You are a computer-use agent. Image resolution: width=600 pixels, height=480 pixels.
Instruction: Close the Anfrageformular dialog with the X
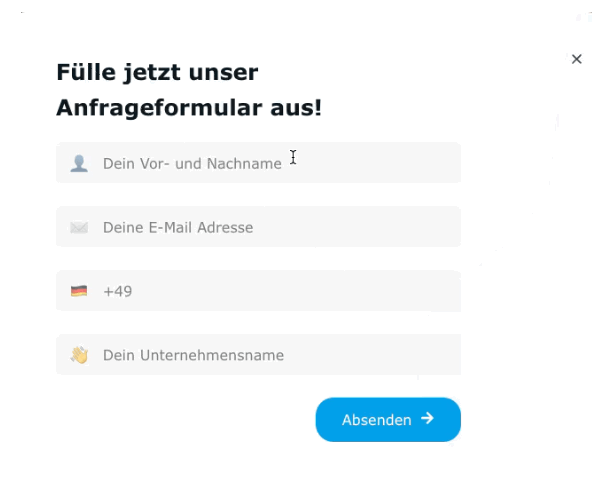pyautogui.click(x=576, y=59)
